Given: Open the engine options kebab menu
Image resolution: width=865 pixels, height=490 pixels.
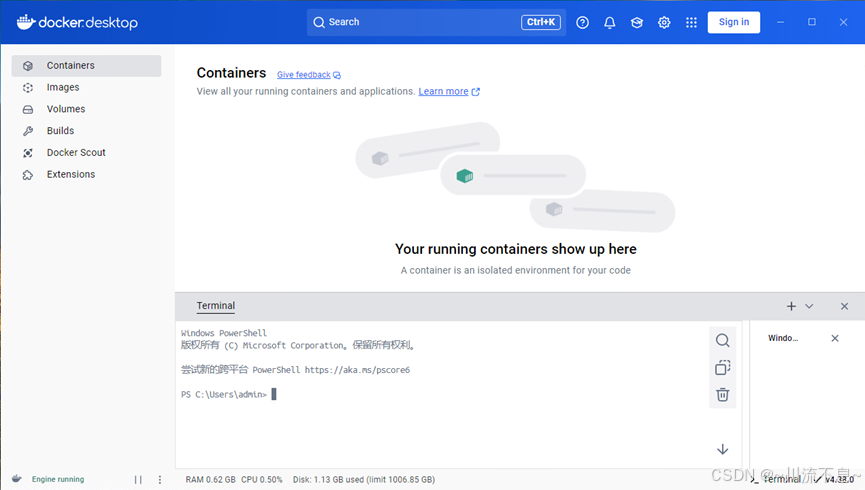Looking at the screenshot, I should (x=160, y=480).
